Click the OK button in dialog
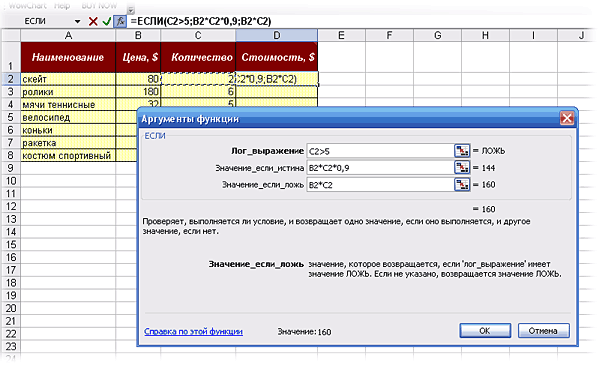Screen dimensions: 598x365 point(485,331)
